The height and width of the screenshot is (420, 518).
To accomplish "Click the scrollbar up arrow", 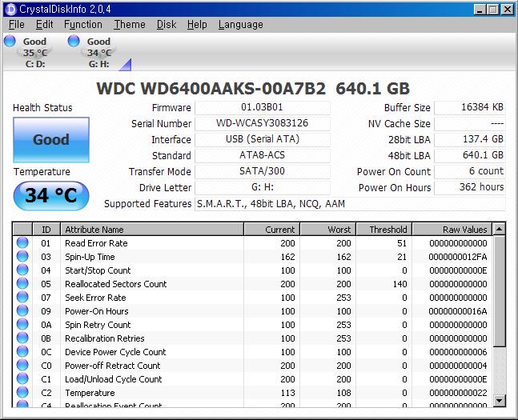I will point(499,229).
